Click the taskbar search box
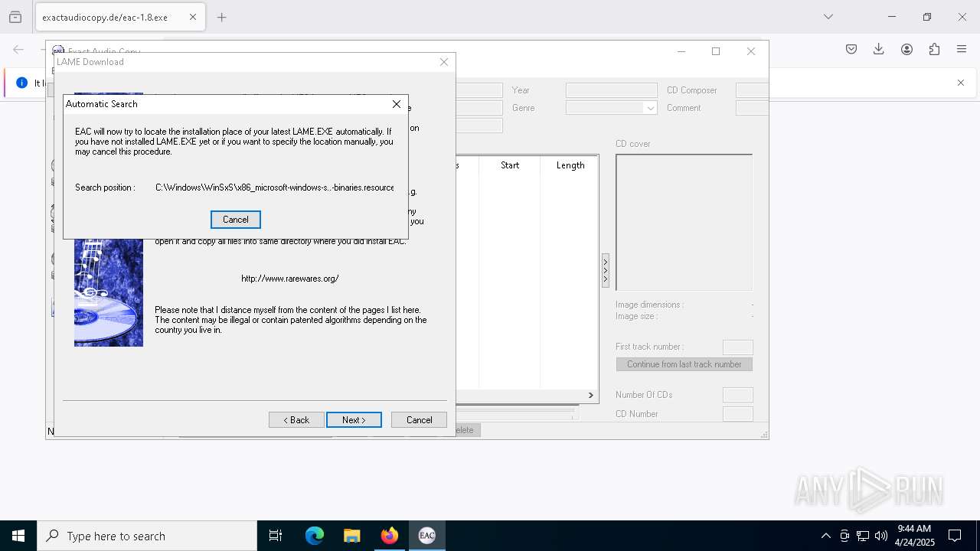The width and height of the screenshot is (980, 551). coord(147,536)
